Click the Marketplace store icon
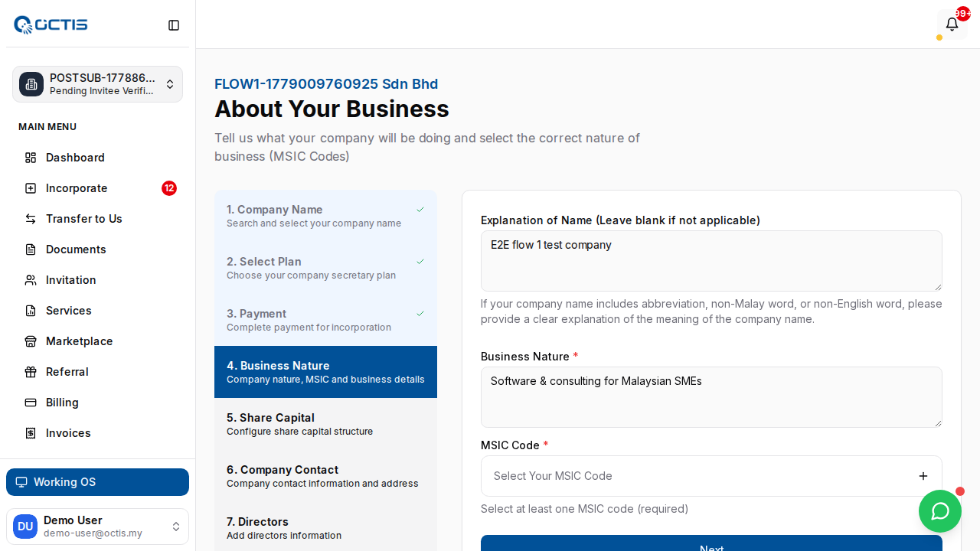The image size is (980, 551). click(x=31, y=341)
